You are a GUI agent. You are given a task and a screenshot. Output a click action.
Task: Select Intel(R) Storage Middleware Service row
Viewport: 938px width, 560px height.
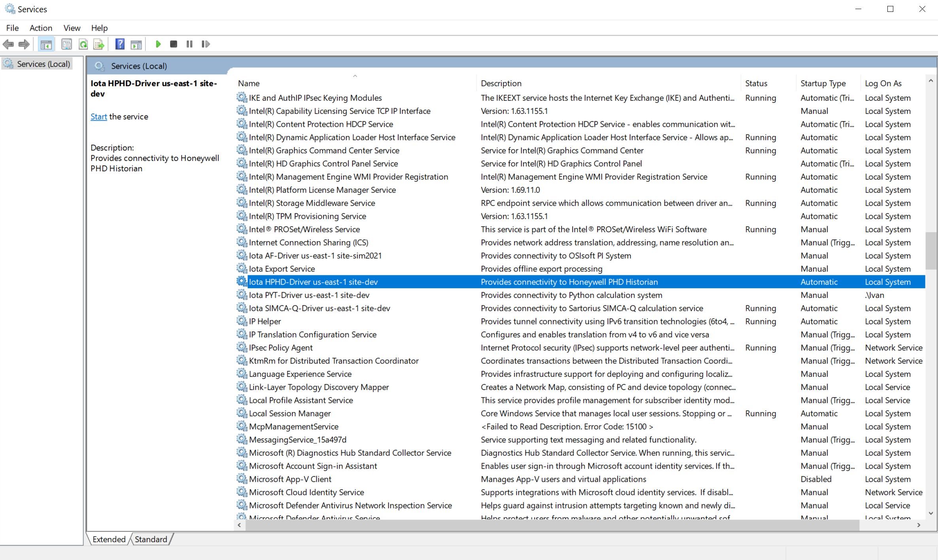[580, 203]
